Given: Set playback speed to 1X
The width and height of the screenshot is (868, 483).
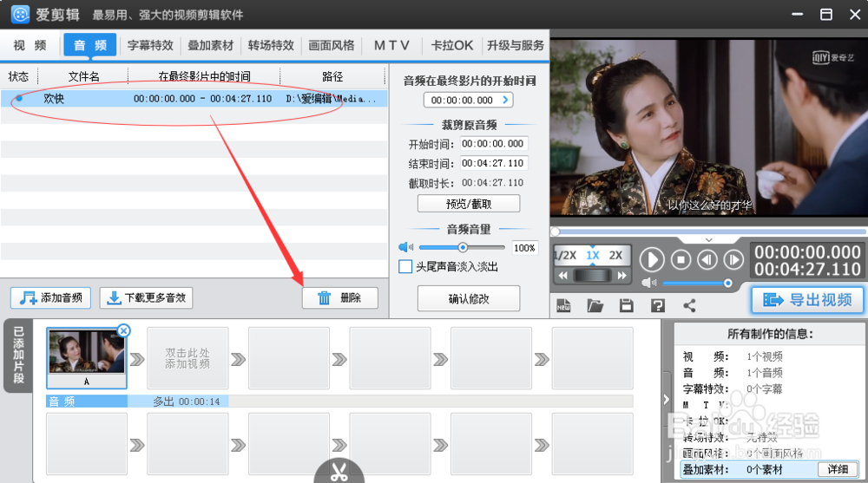Looking at the screenshot, I should 592,255.
